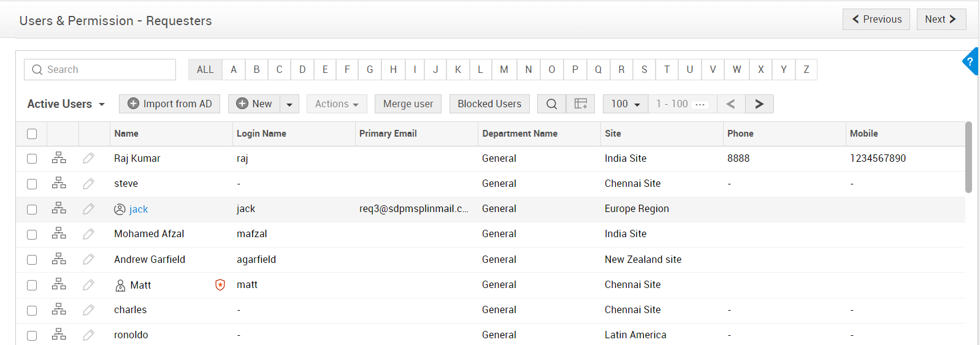Open hierarchy icon for Mohamed Afzal
Screen dimensions: 980x345
pos(59,233)
